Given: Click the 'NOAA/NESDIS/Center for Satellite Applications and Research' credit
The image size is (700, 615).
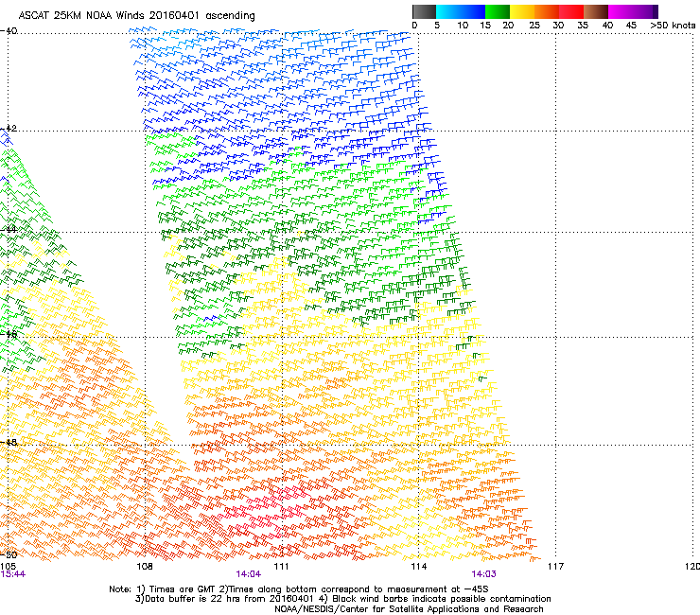Looking at the screenshot, I should (409, 609).
